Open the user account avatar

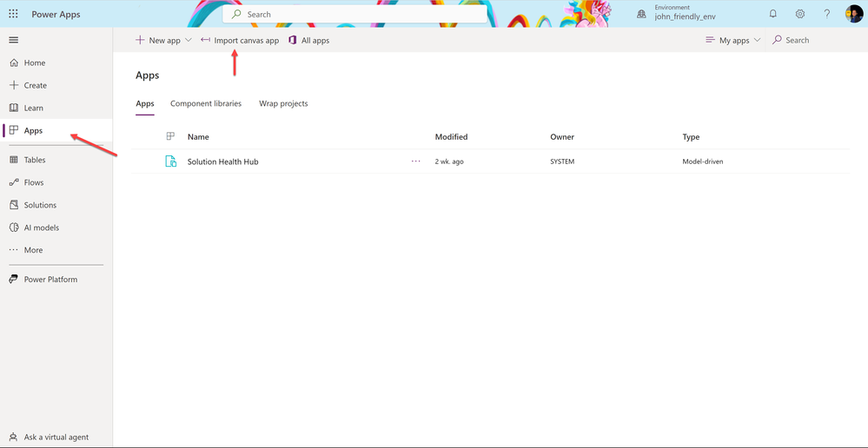click(x=853, y=14)
